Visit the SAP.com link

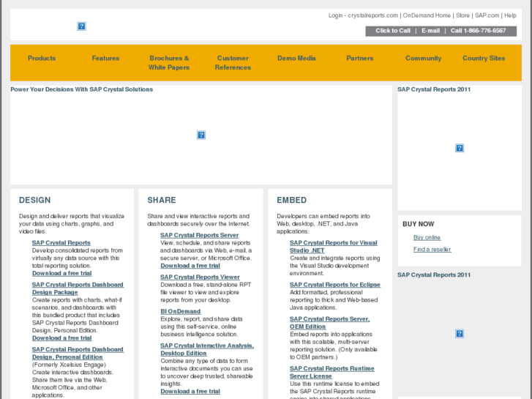(487, 15)
